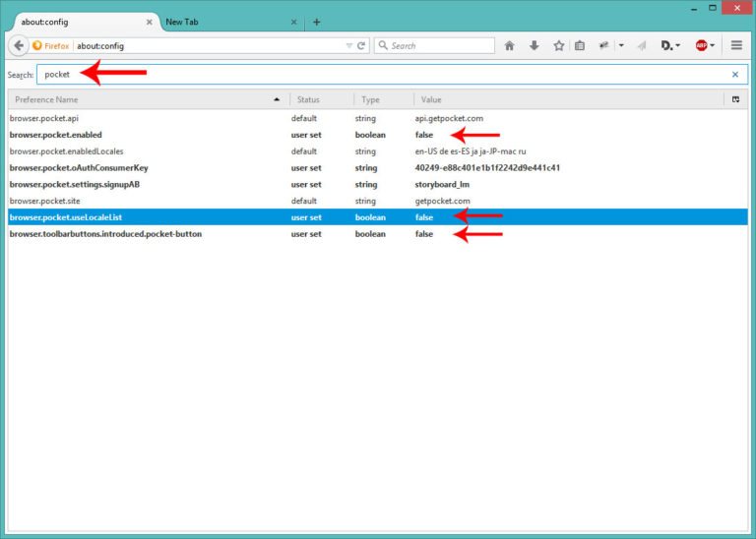Click value storyboard_lm
This screenshot has height=539, width=756.
(x=442, y=184)
